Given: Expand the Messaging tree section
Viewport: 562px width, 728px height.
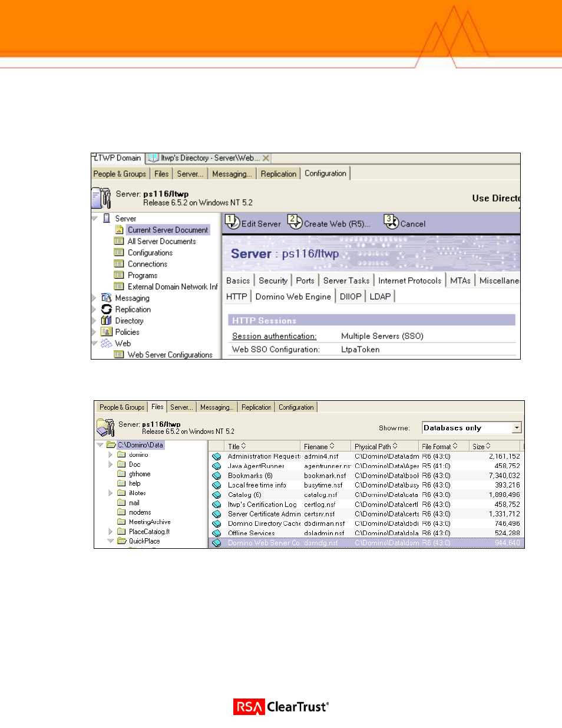Looking at the screenshot, I should 94,298.
